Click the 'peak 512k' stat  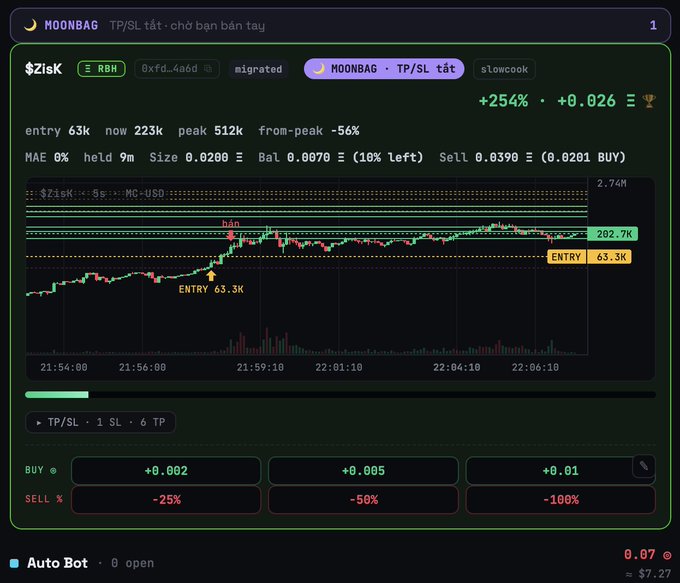(210, 131)
